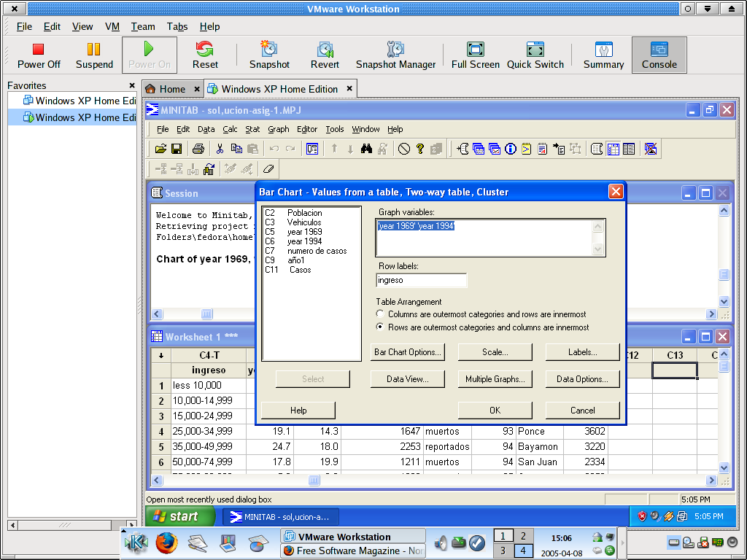Click the Labels button
Screen dimensions: 747x560
[583, 352]
